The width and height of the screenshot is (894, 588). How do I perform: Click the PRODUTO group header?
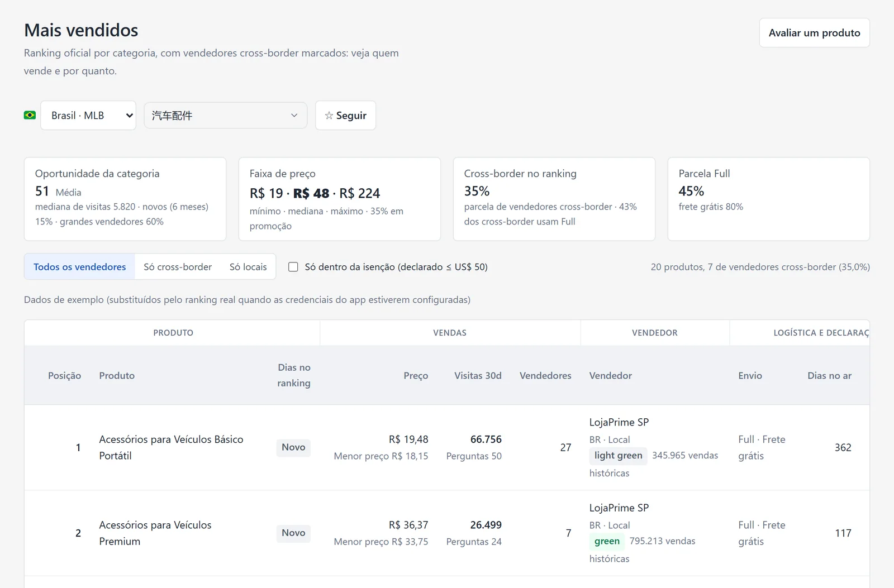173,333
